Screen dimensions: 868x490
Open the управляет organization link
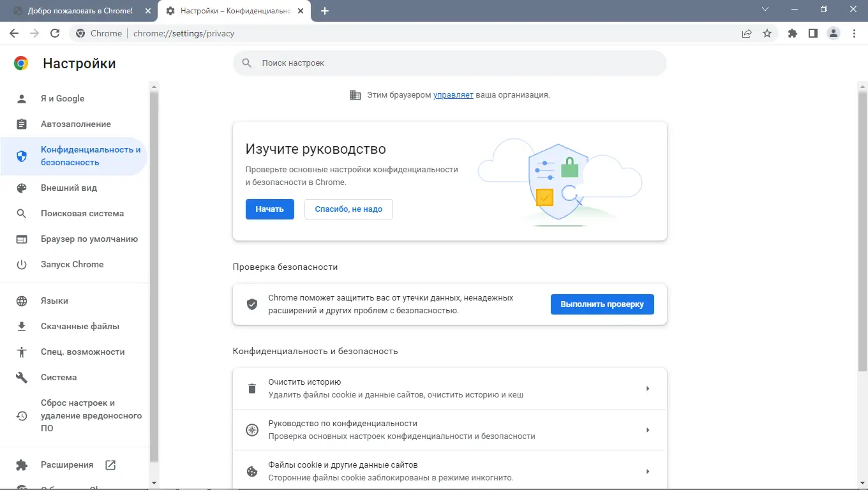click(x=453, y=94)
